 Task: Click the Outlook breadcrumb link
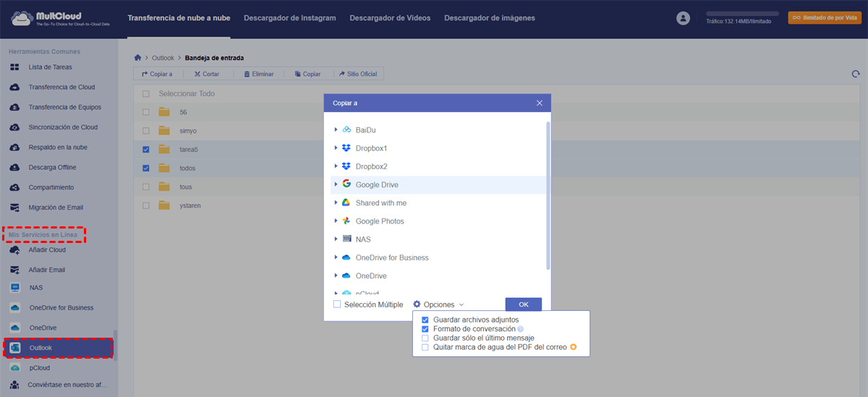pos(163,57)
